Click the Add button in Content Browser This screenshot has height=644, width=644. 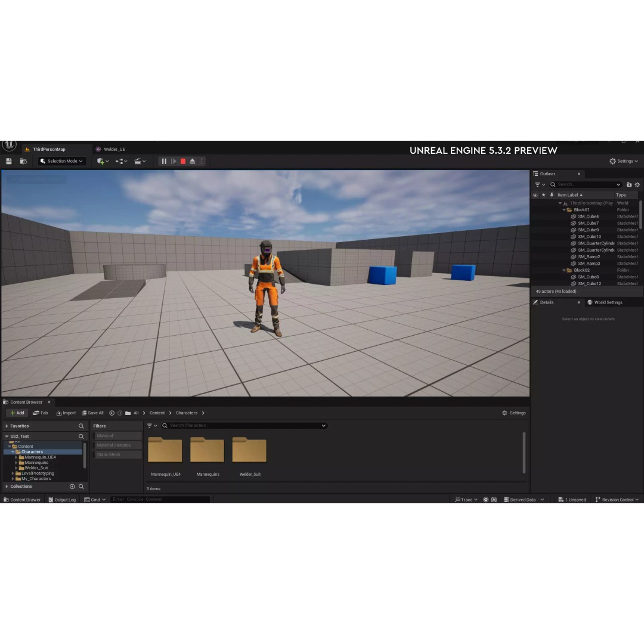coord(17,413)
